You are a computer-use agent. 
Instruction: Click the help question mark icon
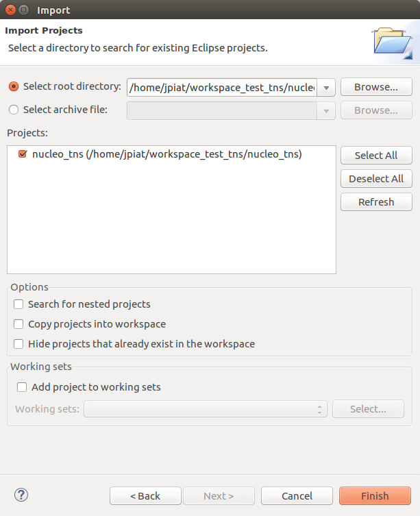[21, 495]
